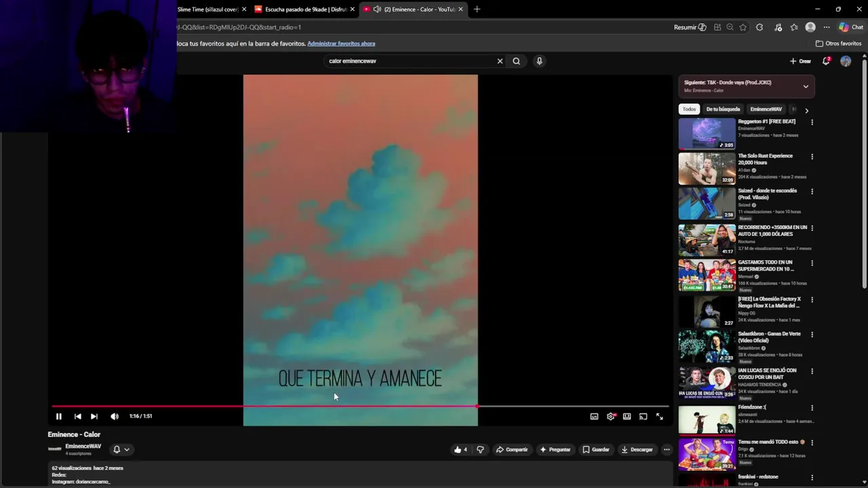
Task: Open more actions menu beside Descargar
Action: [x=667, y=449]
